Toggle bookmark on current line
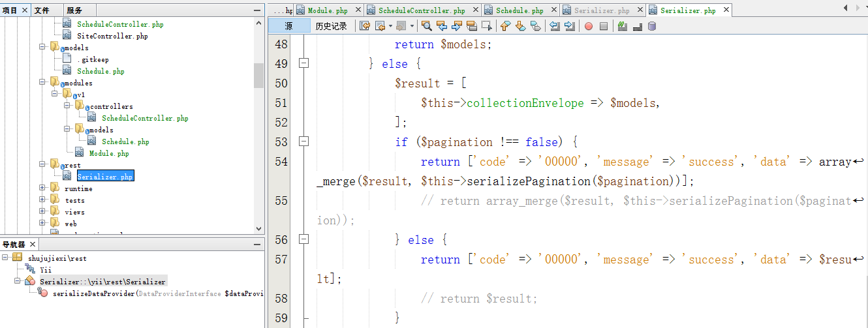The height and width of the screenshot is (328, 868). (535, 26)
